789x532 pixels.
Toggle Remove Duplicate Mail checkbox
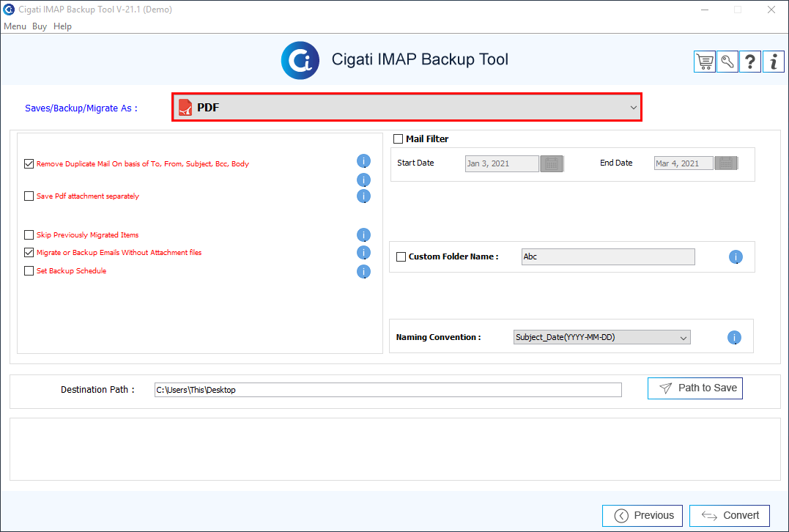point(29,163)
